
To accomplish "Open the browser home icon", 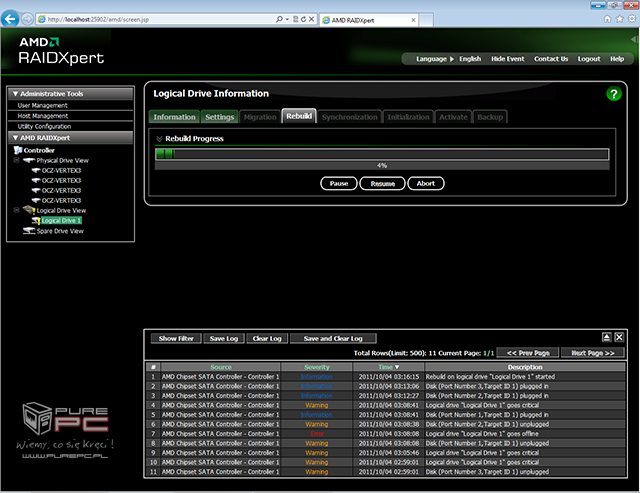I will pos(607,19).
